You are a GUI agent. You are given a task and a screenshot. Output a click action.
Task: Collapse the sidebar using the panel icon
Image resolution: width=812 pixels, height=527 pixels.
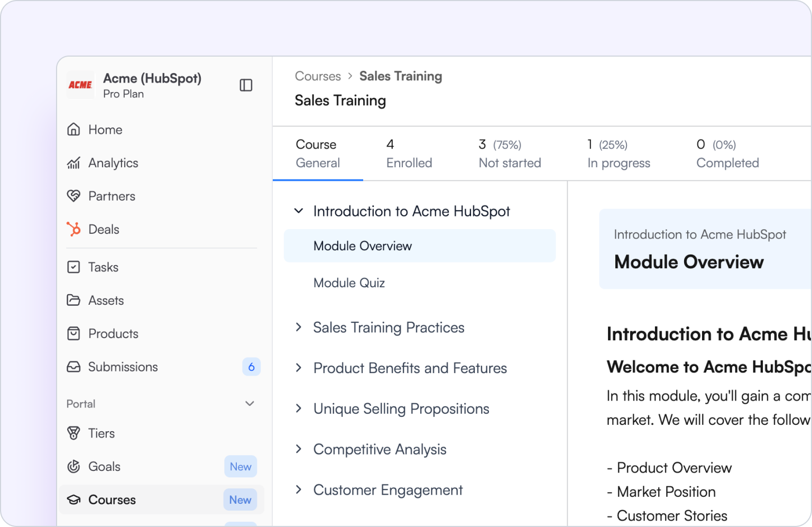[246, 85]
